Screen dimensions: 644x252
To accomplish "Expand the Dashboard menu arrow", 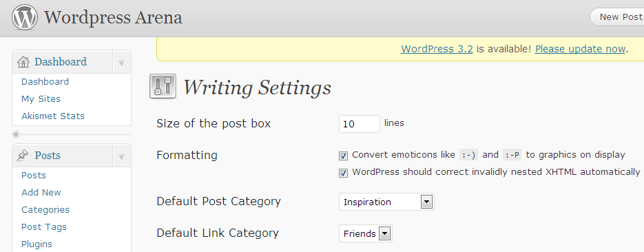I will tap(122, 63).
